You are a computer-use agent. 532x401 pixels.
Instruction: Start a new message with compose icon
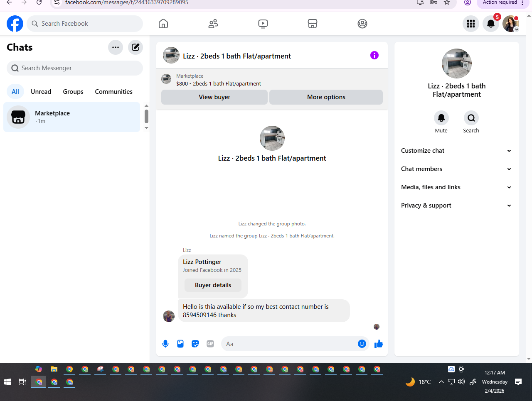coord(135,47)
